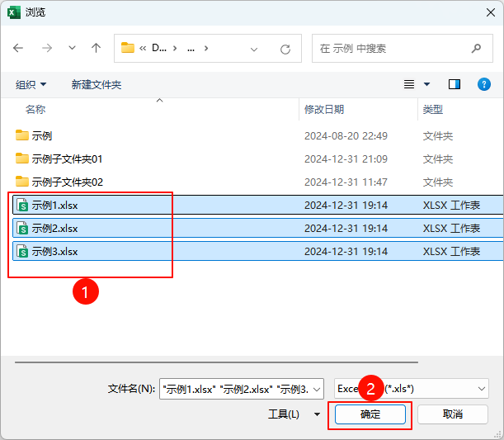Create a new folder with 新建文件夹

97,84
